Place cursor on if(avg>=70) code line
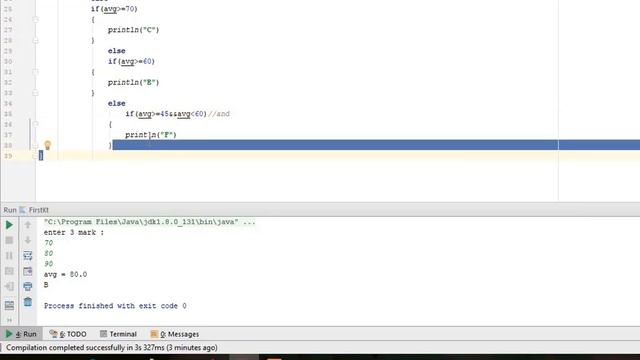 point(114,9)
